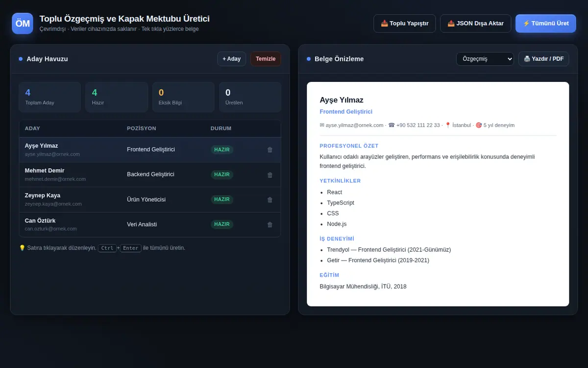This screenshot has height=368, width=588.
Task: Click the YETKİNLİKLER section heading
Action: point(340,181)
